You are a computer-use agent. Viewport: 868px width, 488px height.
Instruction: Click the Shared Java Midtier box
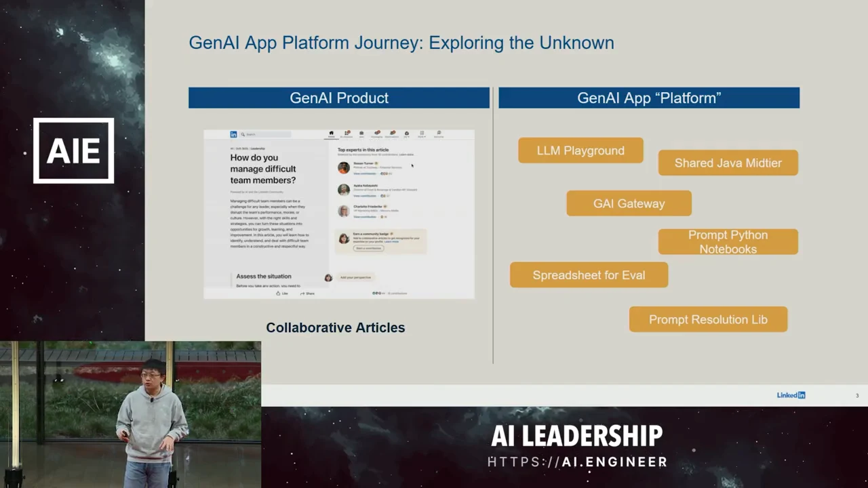click(x=728, y=163)
